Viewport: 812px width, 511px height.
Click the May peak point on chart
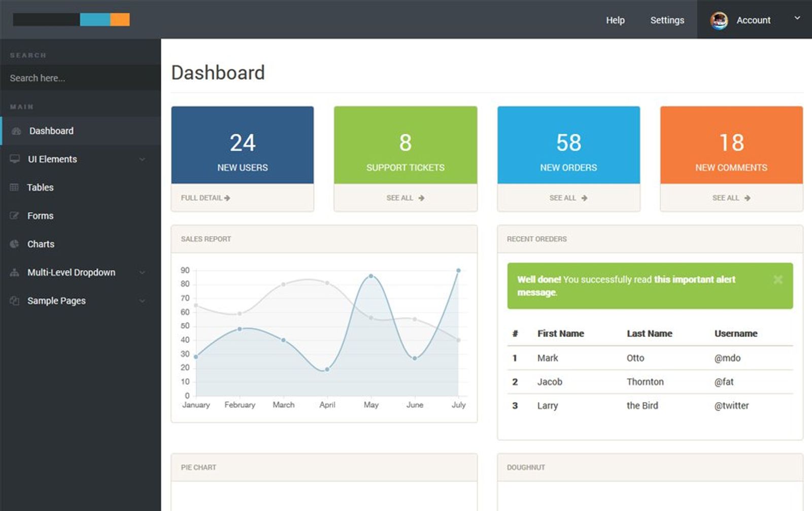pyautogui.click(x=371, y=276)
